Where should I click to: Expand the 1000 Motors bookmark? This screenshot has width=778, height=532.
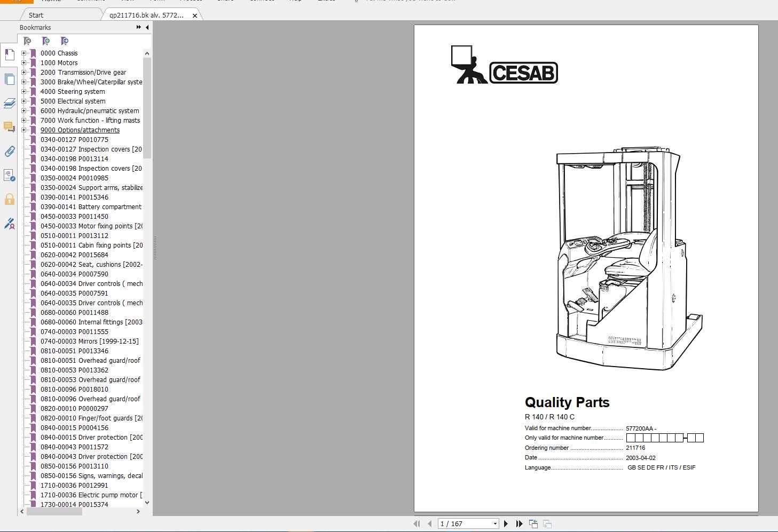pos(23,63)
